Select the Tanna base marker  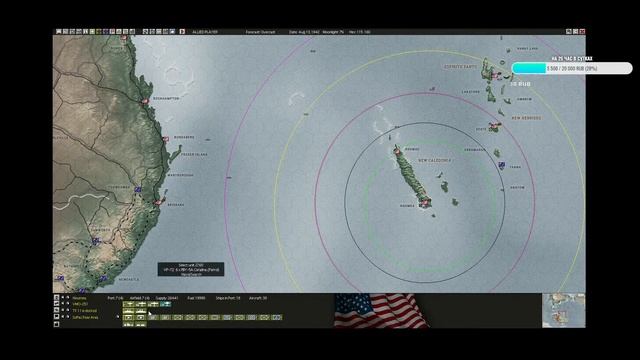(x=502, y=165)
